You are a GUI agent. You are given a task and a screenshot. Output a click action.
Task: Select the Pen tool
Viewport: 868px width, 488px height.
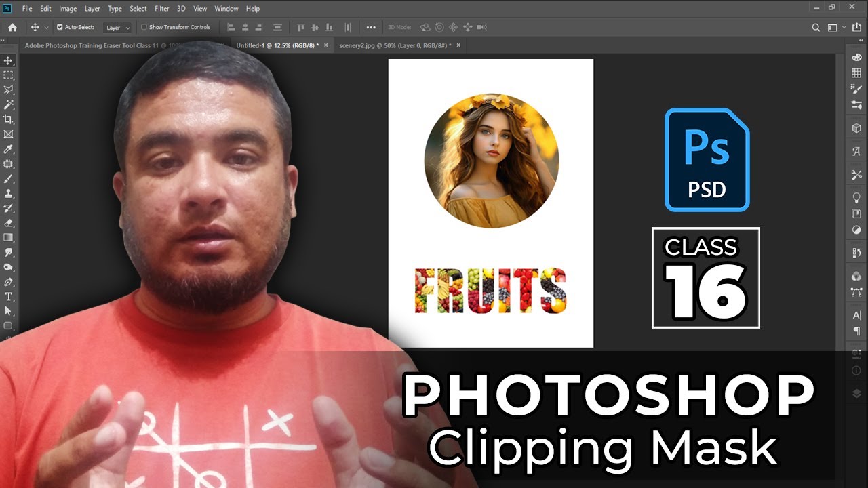pyautogui.click(x=9, y=282)
